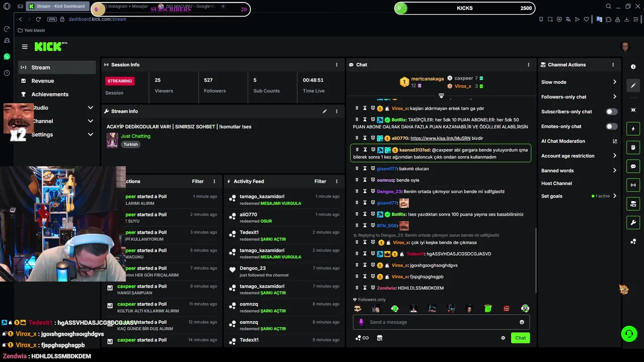Image resolution: width=644 pixels, height=362 pixels.
Task: Click the focus frame icon in right toolbar
Action: click(633, 110)
